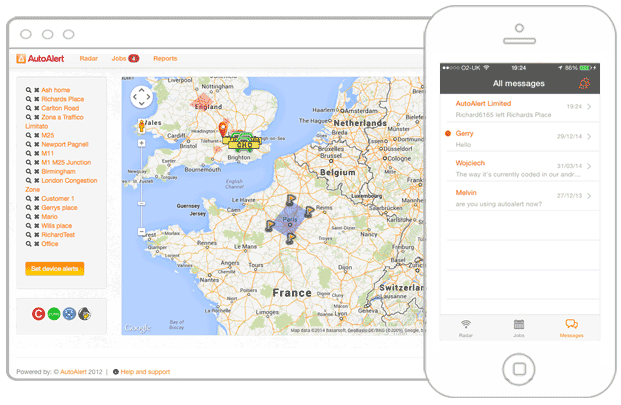Switch to Radar tab on phone
The width and height of the screenshot is (621, 405).
click(x=466, y=328)
